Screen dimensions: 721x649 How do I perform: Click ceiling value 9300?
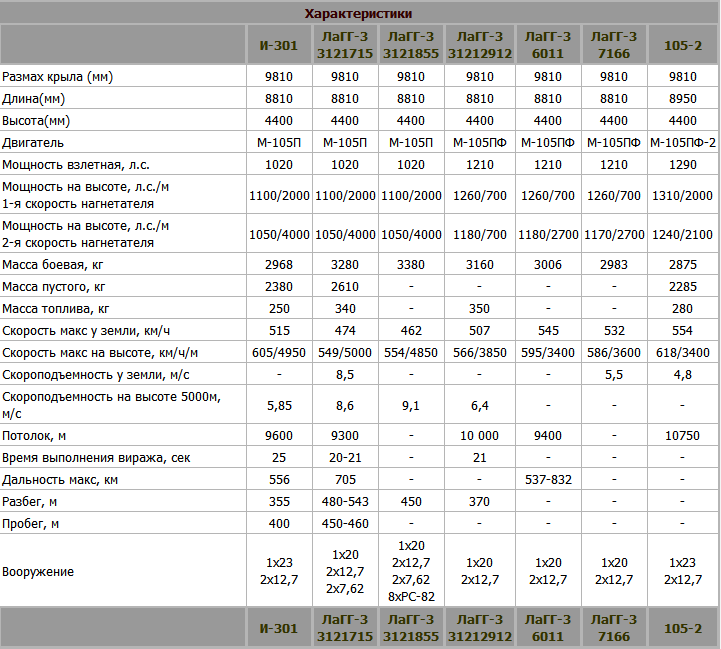(345, 436)
